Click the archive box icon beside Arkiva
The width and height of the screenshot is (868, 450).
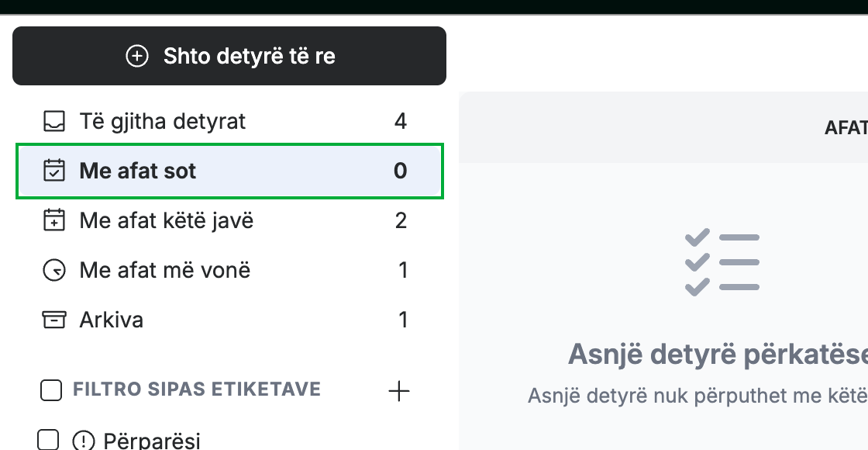point(54,320)
